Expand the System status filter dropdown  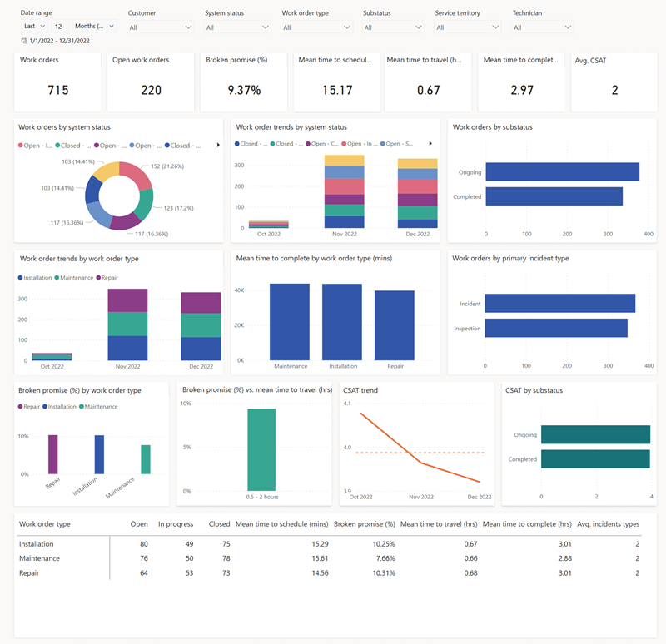click(237, 27)
